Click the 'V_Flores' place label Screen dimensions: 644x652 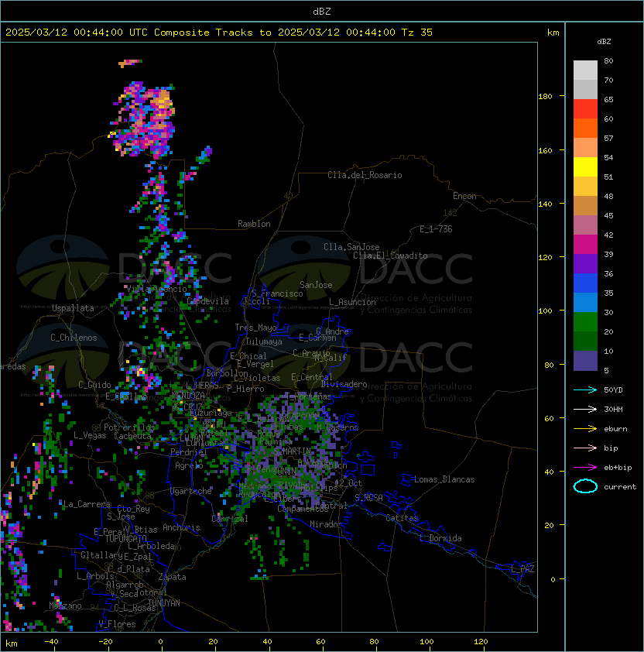[117, 624]
